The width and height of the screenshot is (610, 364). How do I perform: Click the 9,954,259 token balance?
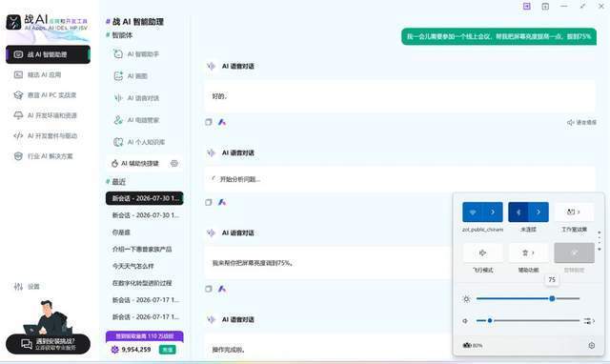135,350
